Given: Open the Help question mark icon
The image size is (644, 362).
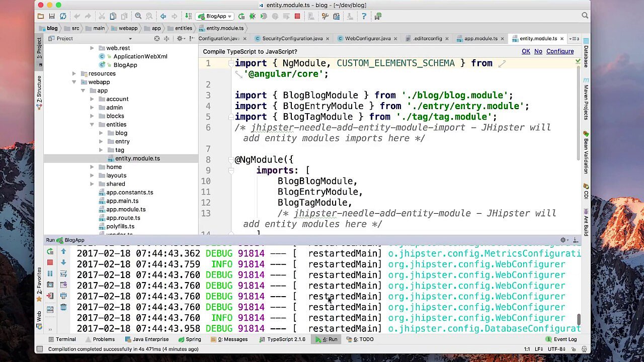Looking at the screenshot, I should [364, 16].
